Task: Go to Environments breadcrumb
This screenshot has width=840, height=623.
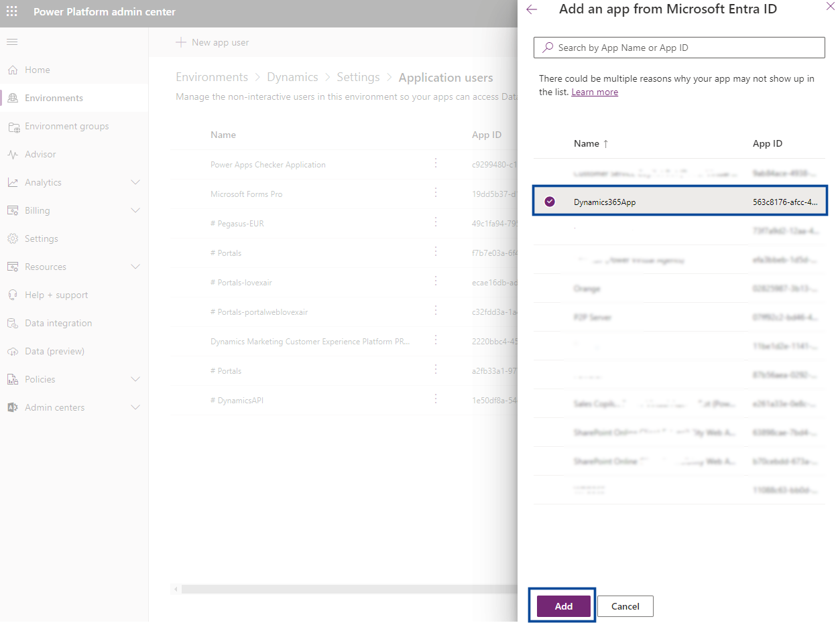Action: tap(212, 78)
